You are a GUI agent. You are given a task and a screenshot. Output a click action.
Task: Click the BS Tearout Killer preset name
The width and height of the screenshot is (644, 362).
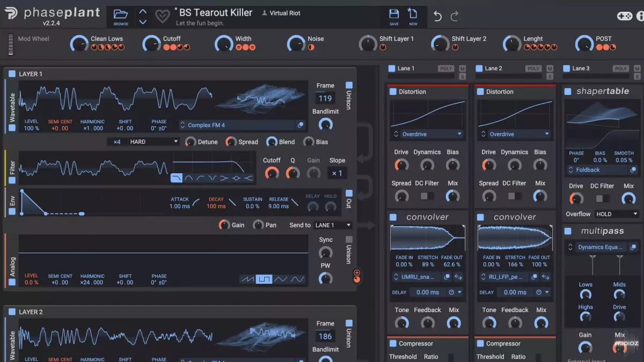[x=216, y=12]
